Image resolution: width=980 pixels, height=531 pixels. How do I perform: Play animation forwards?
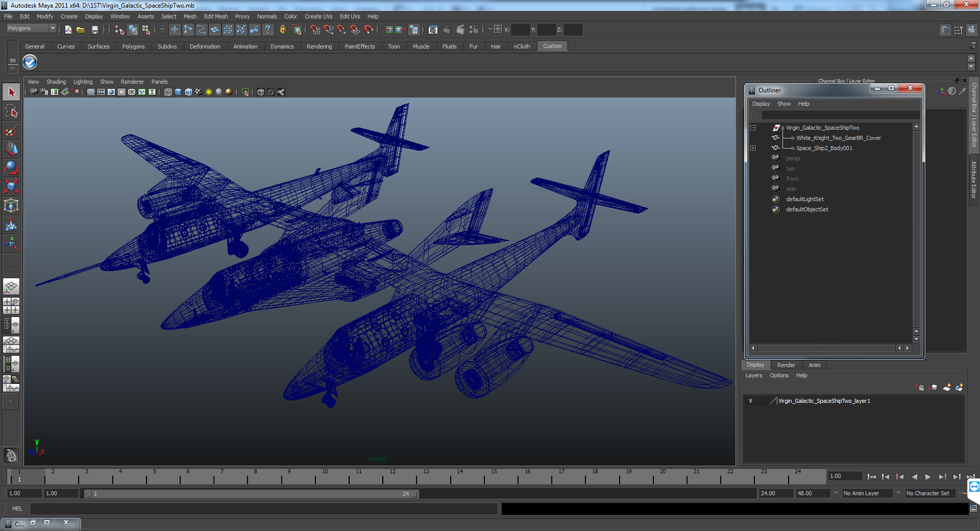tap(928, 477)
